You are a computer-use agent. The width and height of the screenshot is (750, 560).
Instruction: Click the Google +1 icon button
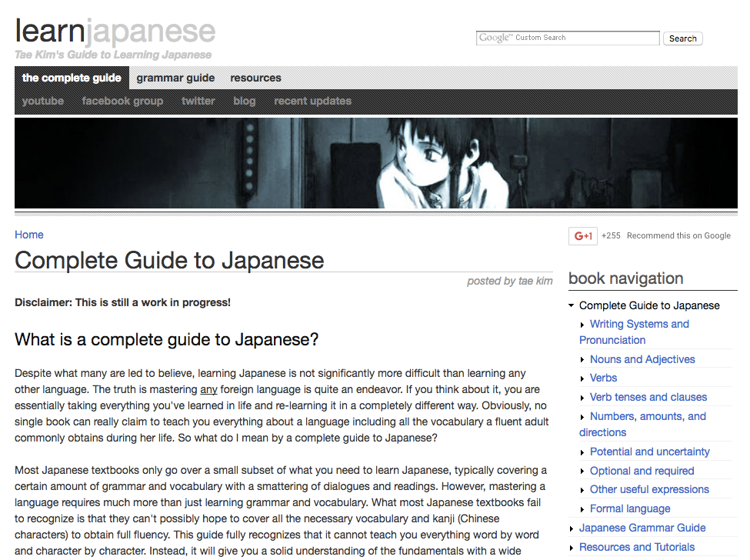click(x=582, y=235)
